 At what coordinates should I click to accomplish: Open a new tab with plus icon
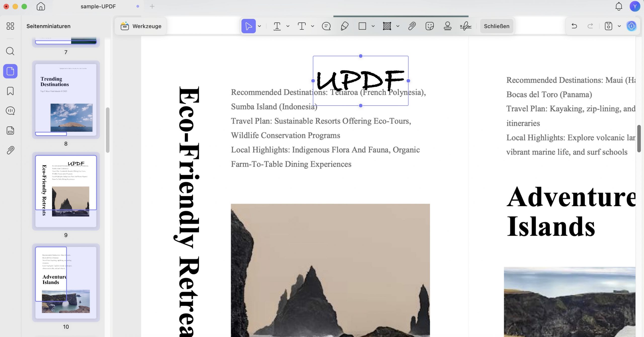coord(152,6)
